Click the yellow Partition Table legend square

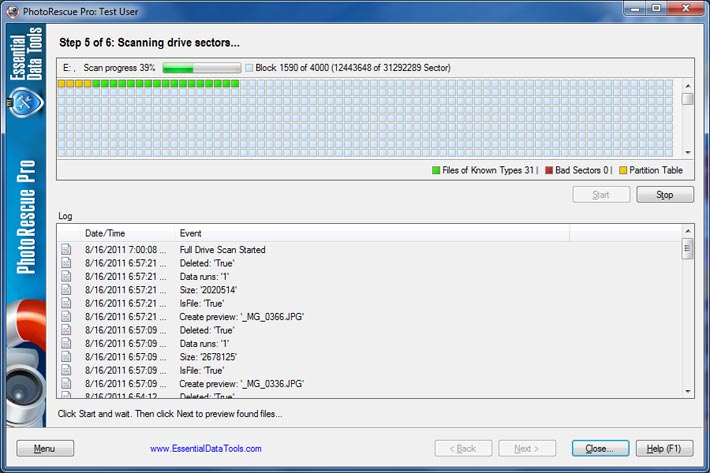623,170
